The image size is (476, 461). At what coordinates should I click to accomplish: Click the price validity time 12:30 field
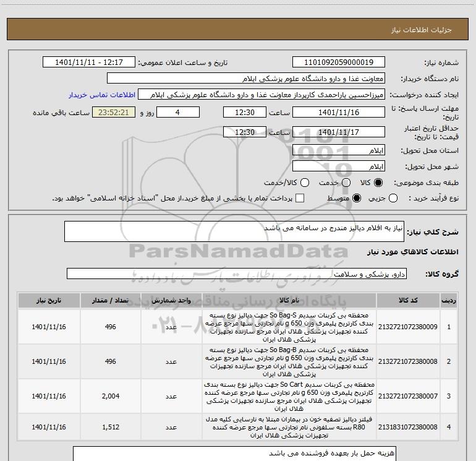[245, 132]
